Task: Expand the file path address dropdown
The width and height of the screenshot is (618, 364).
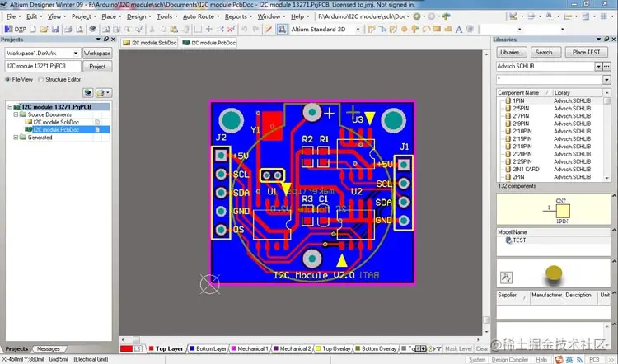Action: coord(408,16)
